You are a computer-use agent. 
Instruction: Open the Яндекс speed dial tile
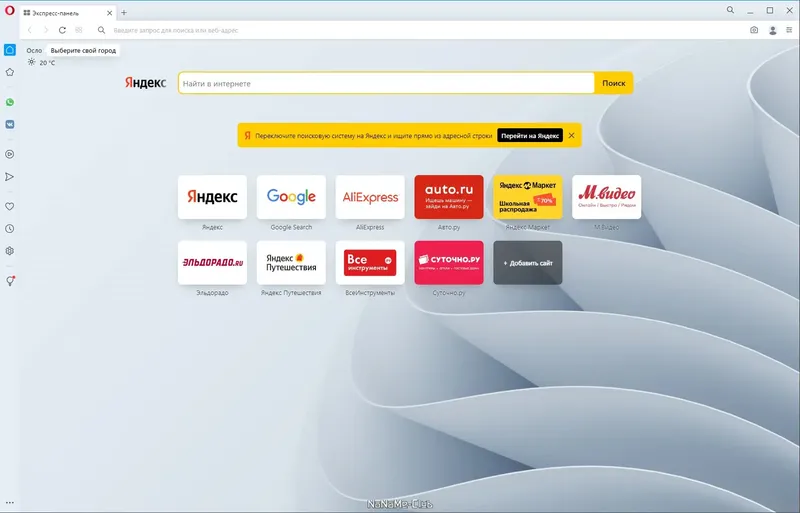tap(212, 197)
